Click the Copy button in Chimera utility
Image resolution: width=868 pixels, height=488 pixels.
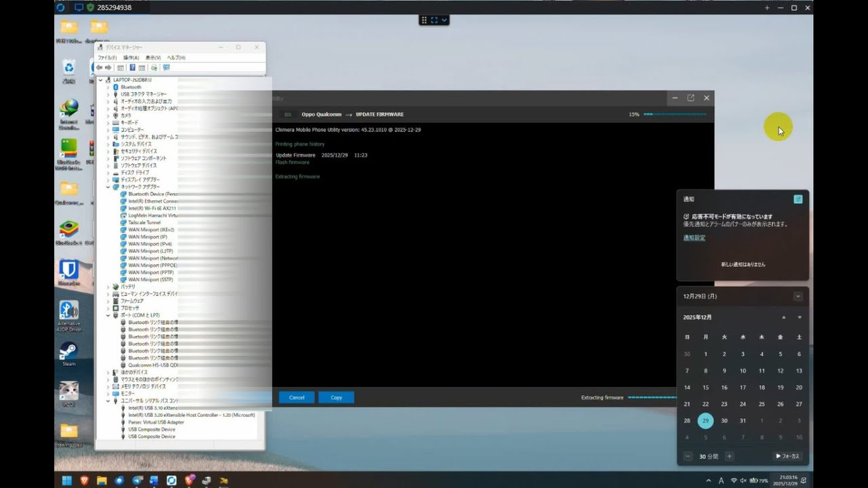[x=336, y=397]
